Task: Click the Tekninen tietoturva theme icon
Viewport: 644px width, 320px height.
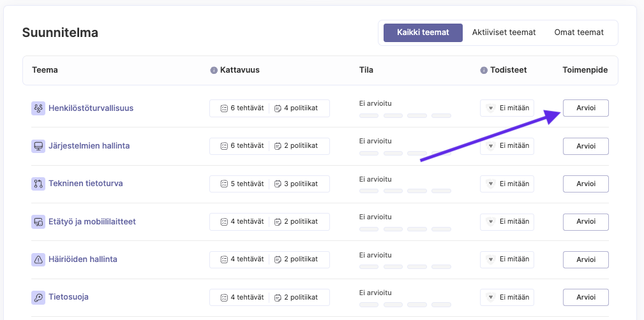Action: coord(38,184)
